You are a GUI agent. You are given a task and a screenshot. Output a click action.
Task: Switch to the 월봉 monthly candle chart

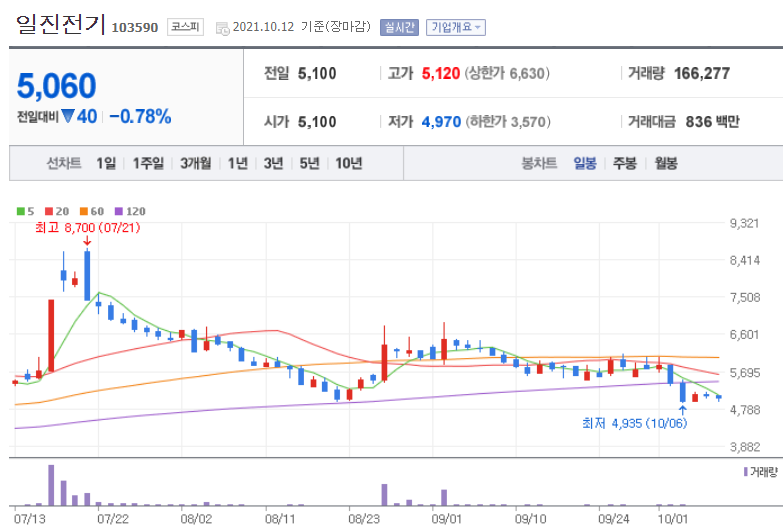click(x=666, y=163)
